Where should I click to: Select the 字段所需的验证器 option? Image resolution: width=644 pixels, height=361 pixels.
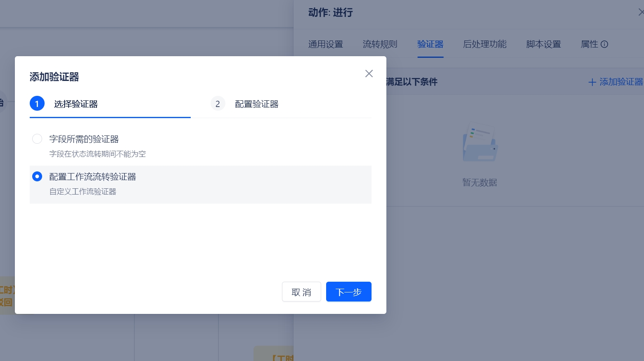(37, 139)
